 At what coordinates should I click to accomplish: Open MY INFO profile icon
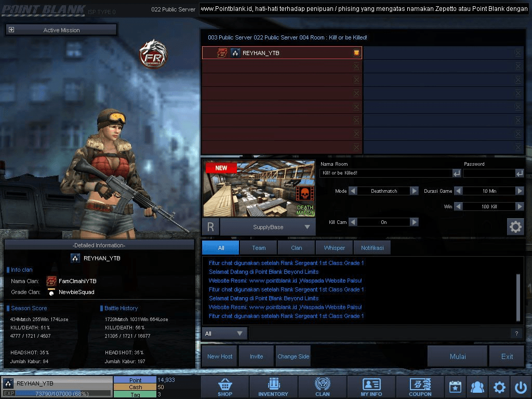371,387
